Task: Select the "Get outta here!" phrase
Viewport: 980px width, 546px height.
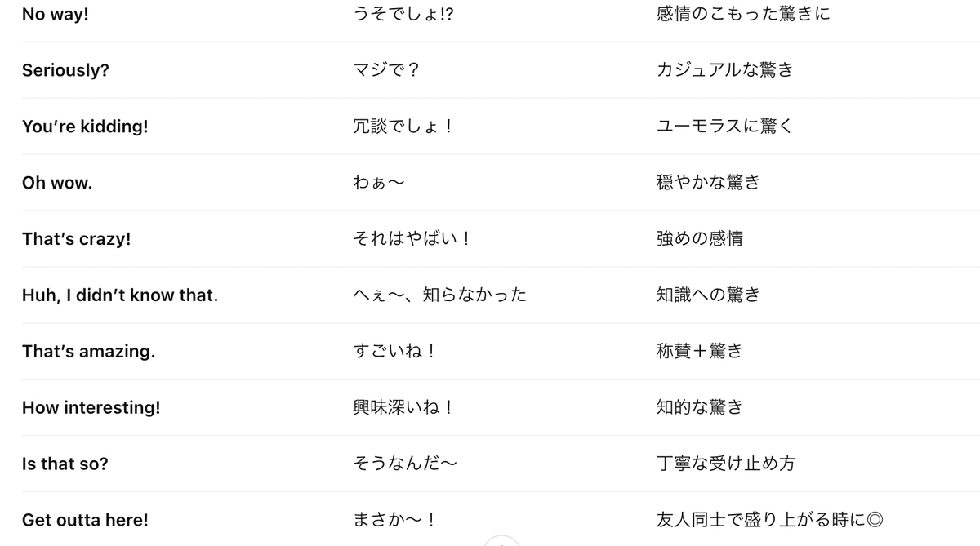Action: pos(85,520)
